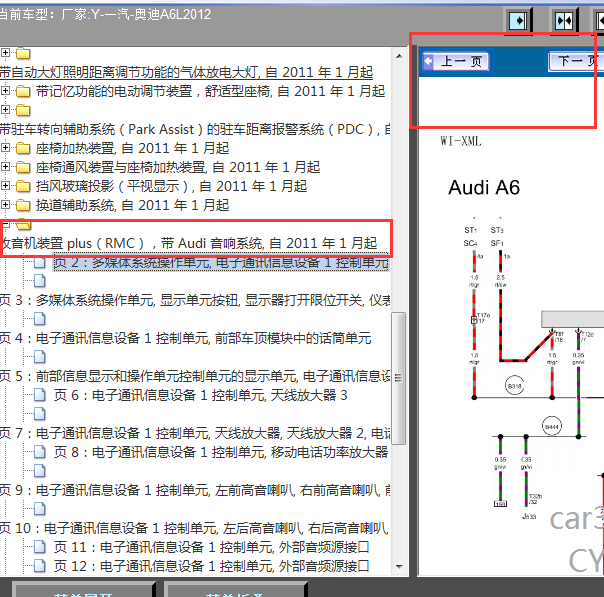
Task: Click document icon of 页 2 row
Action: (40, 262)
